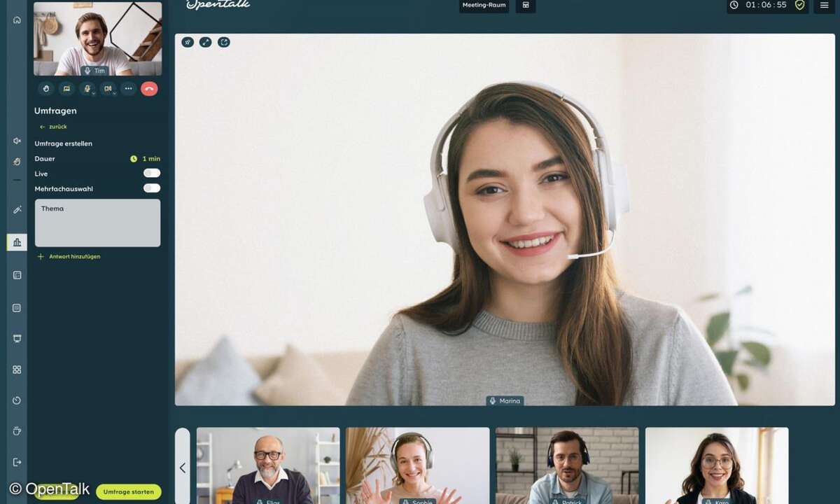Click the Marina name label on main video
The width and height of the screenshot is (840, 504).
tap(505, 401)
